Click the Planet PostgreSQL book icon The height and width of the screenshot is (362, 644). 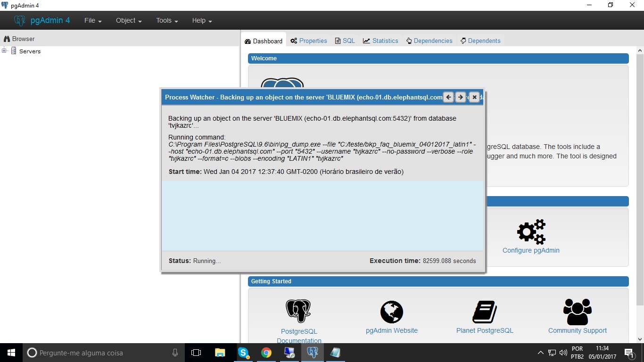click(x=484, y=312)
